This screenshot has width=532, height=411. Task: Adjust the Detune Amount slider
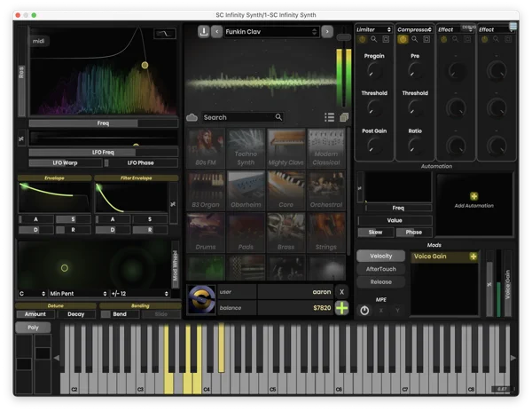pos(35,314)
